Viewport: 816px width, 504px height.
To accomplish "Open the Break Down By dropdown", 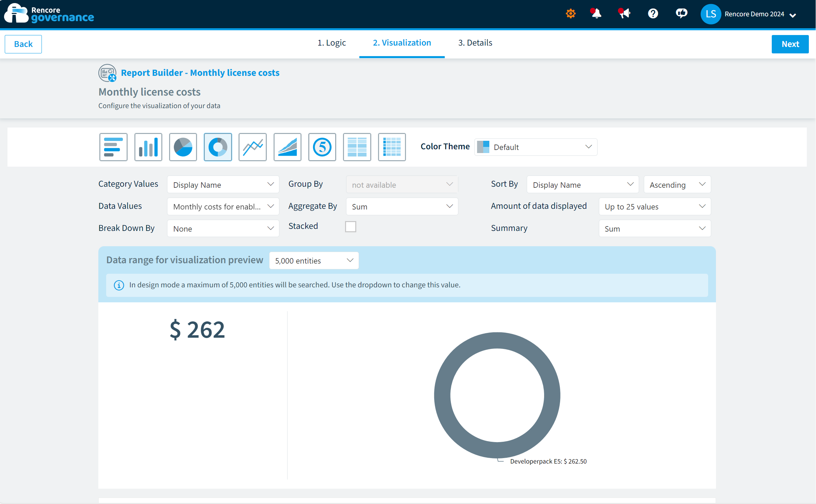I will [x=223, y=229].
